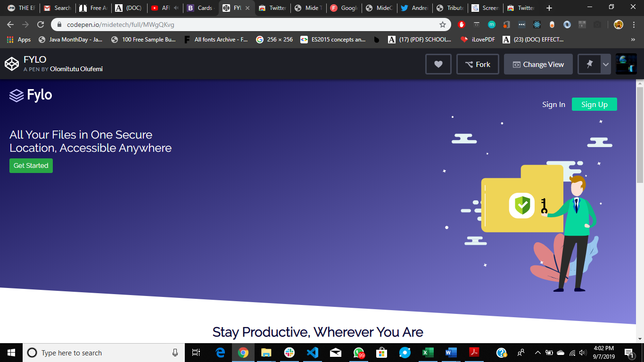Image resolution: width=644 pixels, height=362 pixels.
Task: Click the React DevTools extension icon
Action: 537,25
